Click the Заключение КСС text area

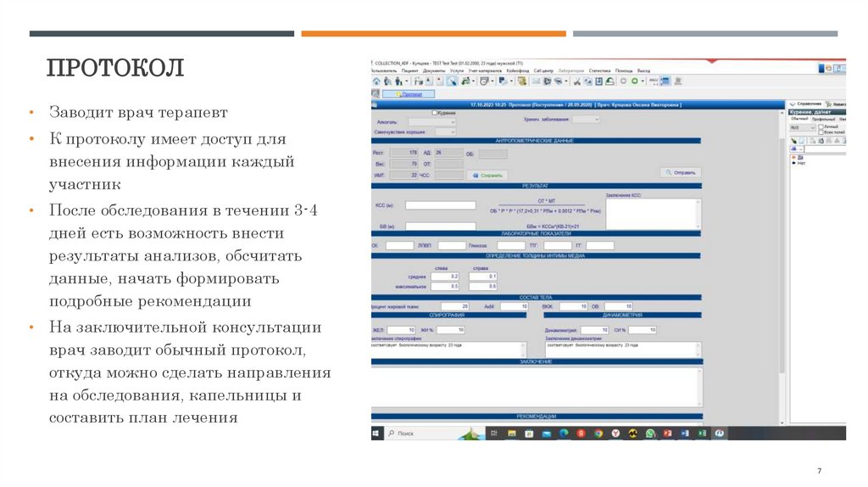coord(654,214)
